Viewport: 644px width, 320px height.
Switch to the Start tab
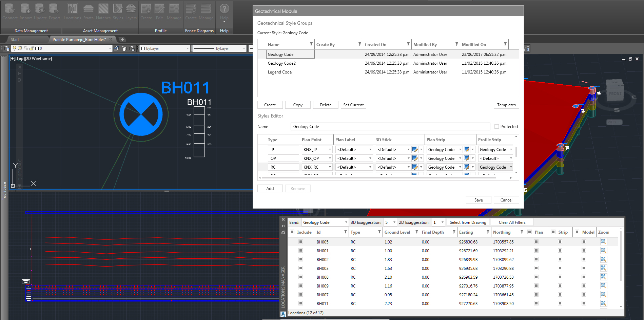pyautogui.click(x=15, y=39)
